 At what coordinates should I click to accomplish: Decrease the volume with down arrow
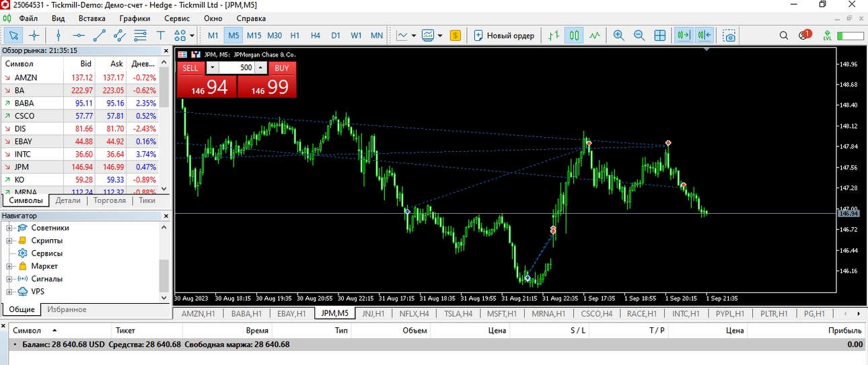[213, 68]
